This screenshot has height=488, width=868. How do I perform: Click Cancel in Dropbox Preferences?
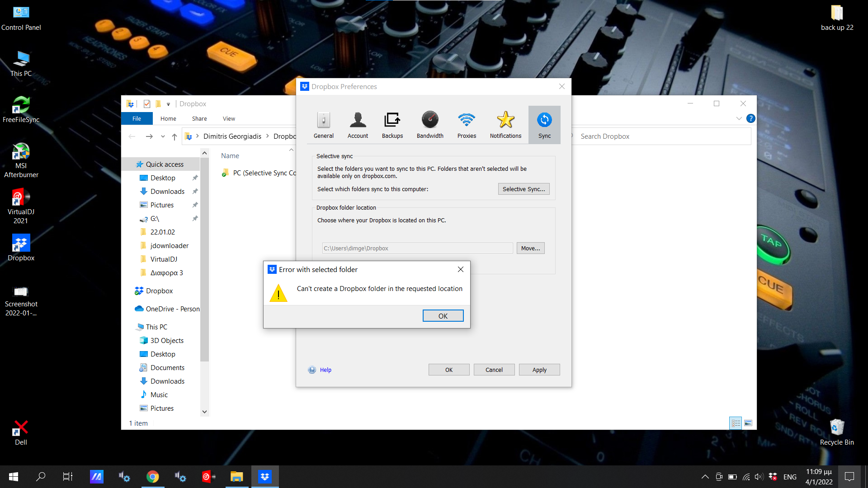click(494, 370)
